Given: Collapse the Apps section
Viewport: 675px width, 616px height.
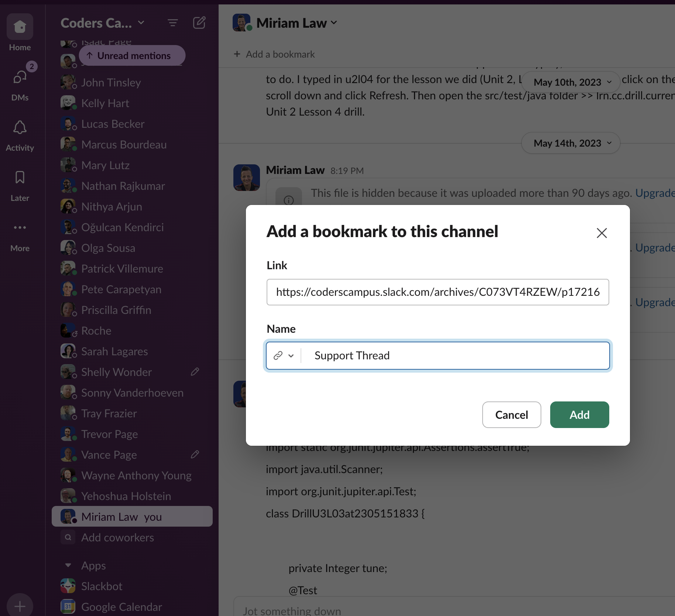Looking at the screenshot, I should [68, 565].
